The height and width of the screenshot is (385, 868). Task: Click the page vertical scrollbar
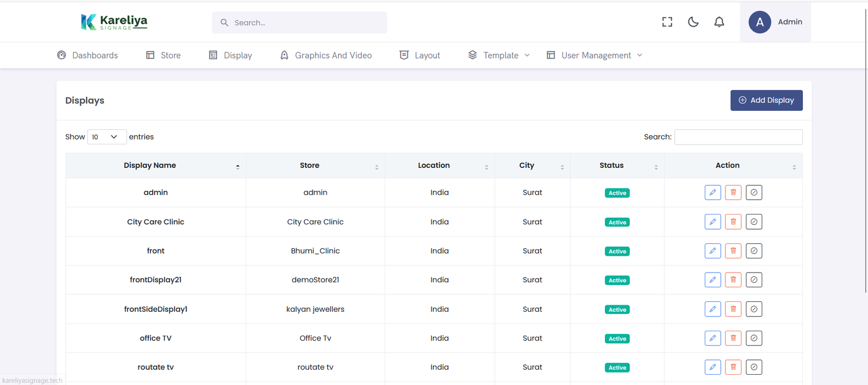[865, 151]
